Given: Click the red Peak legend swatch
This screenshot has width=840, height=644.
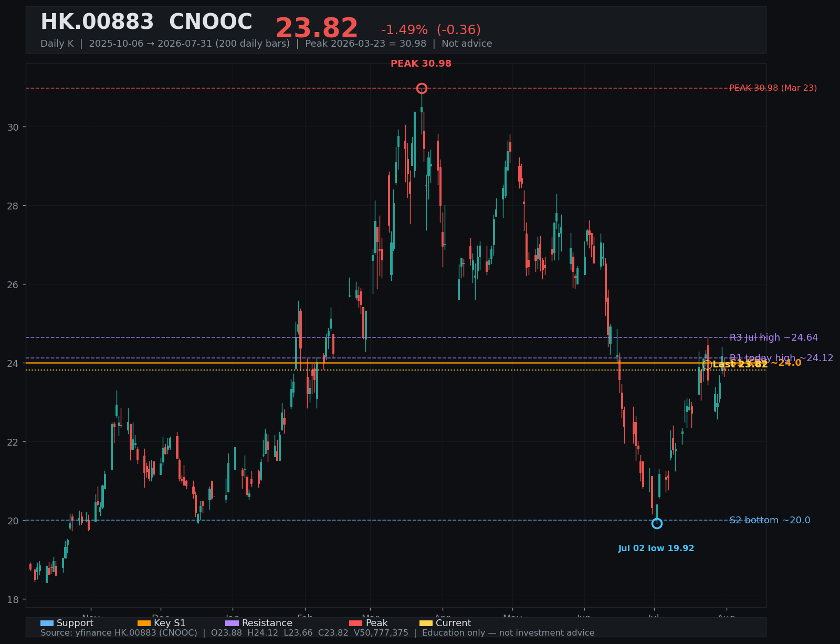Looking at the screenshot, I should 356,624.
